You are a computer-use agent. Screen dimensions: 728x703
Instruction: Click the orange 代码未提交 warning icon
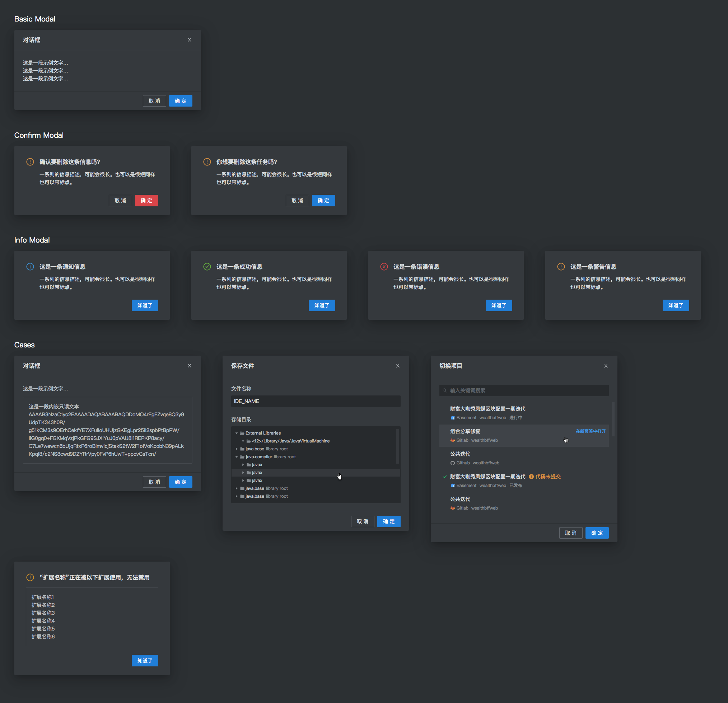tap(531, 477)
